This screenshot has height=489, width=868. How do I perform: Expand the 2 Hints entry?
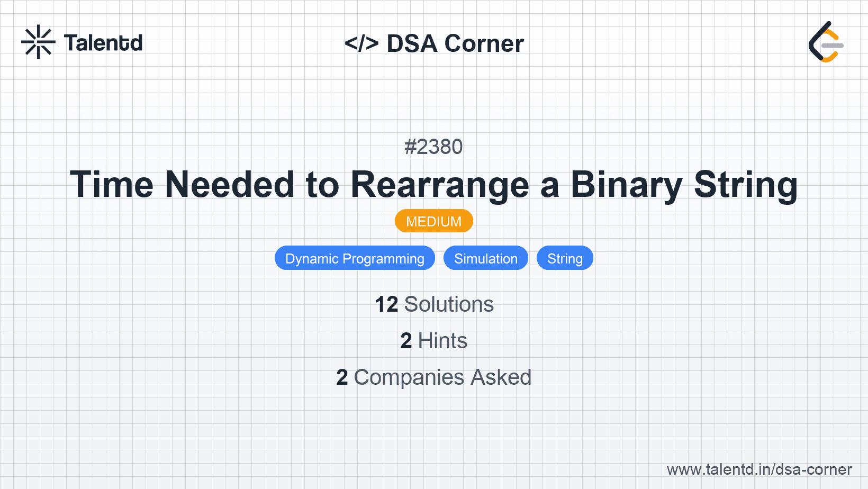tap(434, 341)
